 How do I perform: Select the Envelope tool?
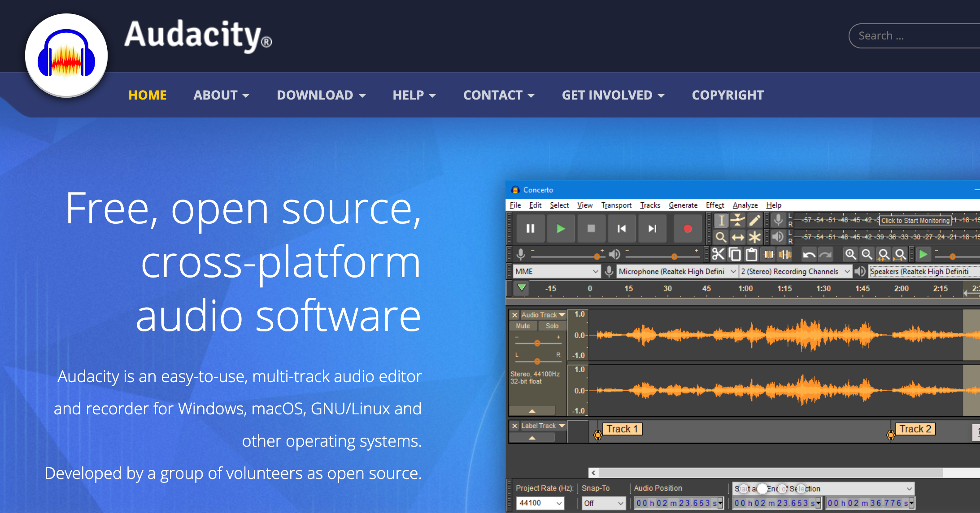[738, 221]
